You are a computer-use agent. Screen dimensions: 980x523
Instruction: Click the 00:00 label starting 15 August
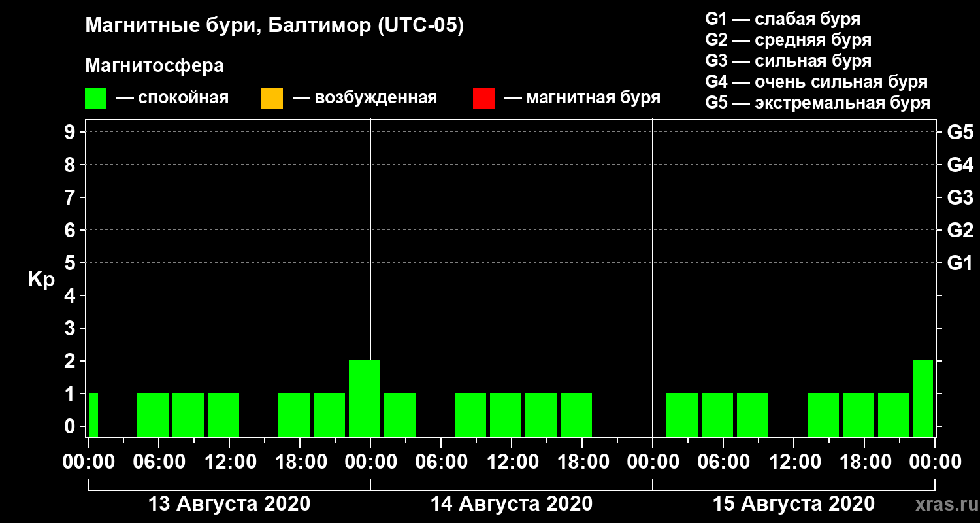(x=653, y=462)
